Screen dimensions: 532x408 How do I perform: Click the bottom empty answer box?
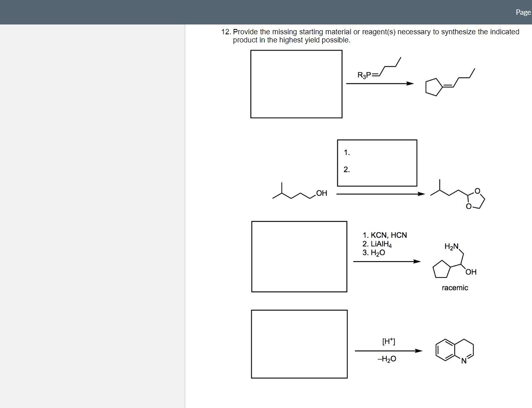click(x=299, y=344)
